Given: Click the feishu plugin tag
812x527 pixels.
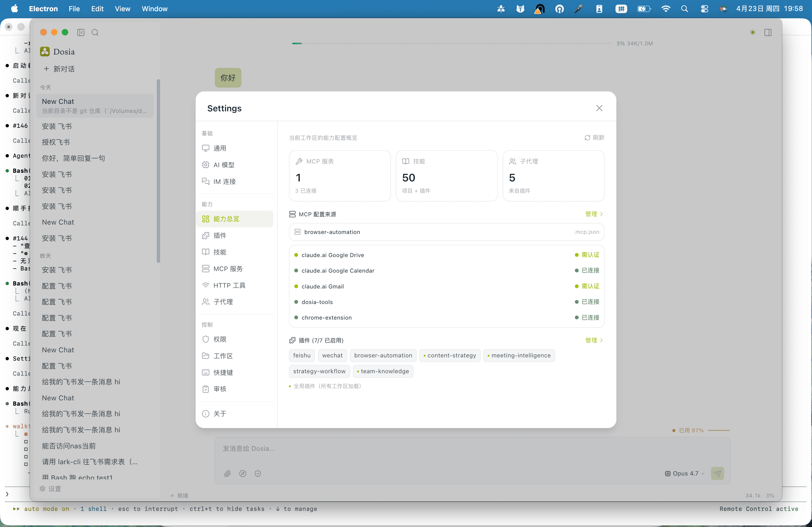Looking at the screenshot, I should tap(302, 356).
